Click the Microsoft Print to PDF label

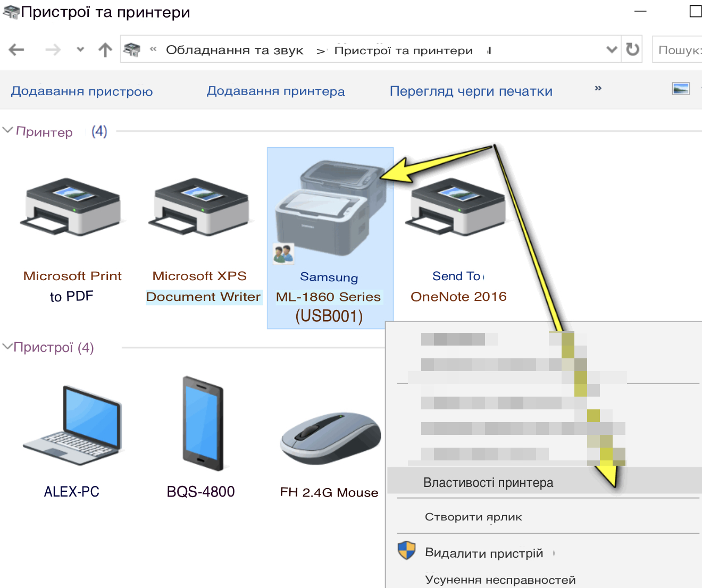click(x=72, y=286)
